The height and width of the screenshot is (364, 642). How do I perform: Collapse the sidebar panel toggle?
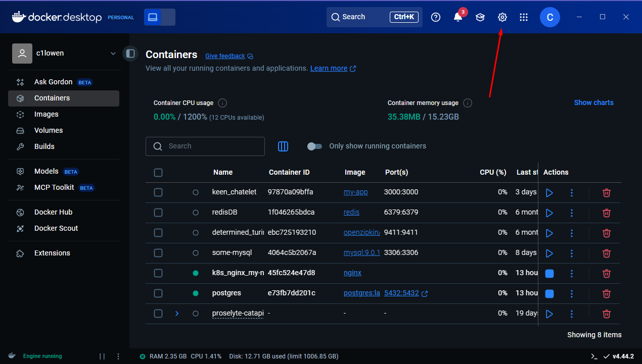[130, 53]
